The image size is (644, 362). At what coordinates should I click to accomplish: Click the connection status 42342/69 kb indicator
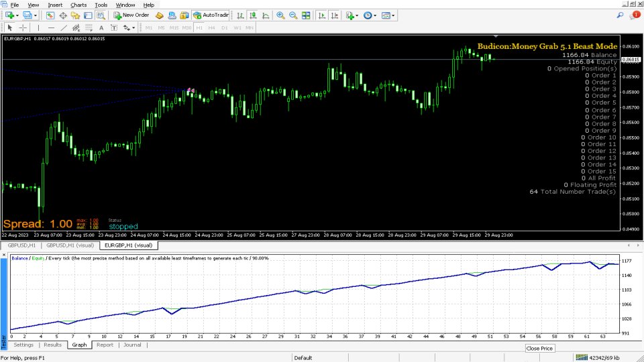[x=598, y=357]
